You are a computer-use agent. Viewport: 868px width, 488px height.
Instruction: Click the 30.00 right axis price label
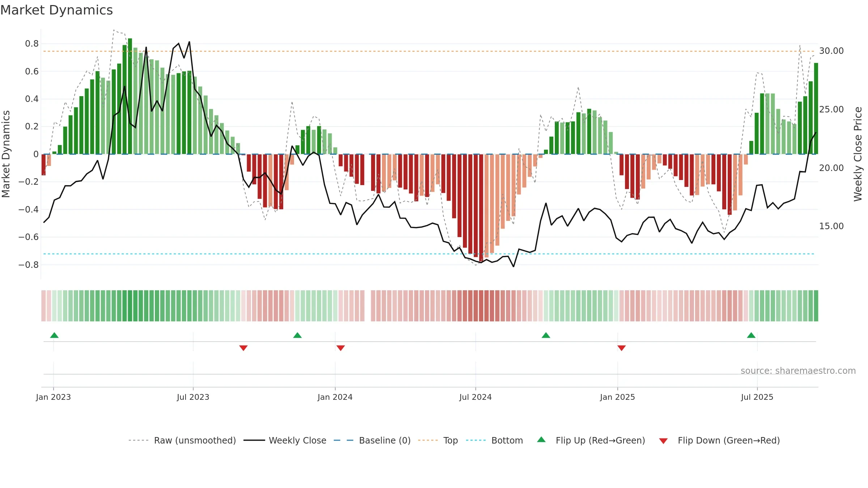pos(831,51)
